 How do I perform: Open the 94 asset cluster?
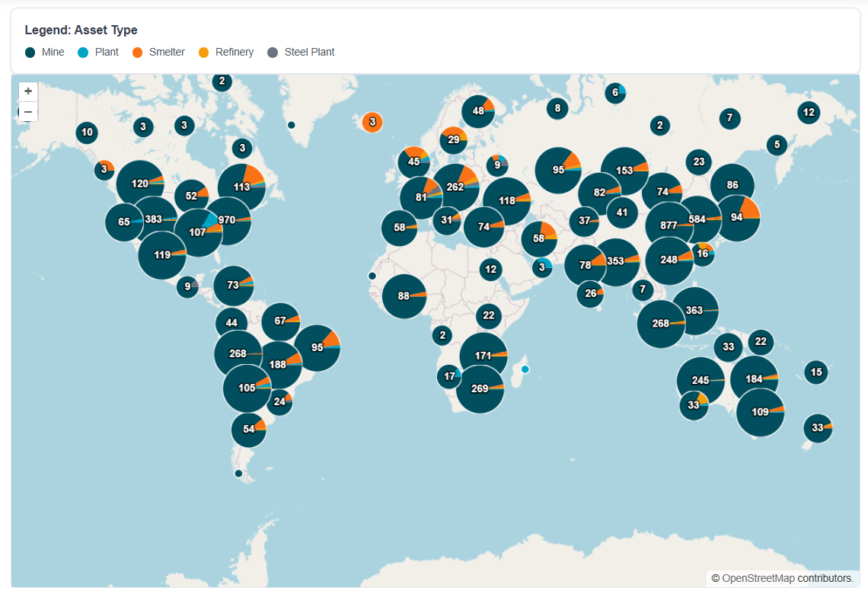pos(738,219)
